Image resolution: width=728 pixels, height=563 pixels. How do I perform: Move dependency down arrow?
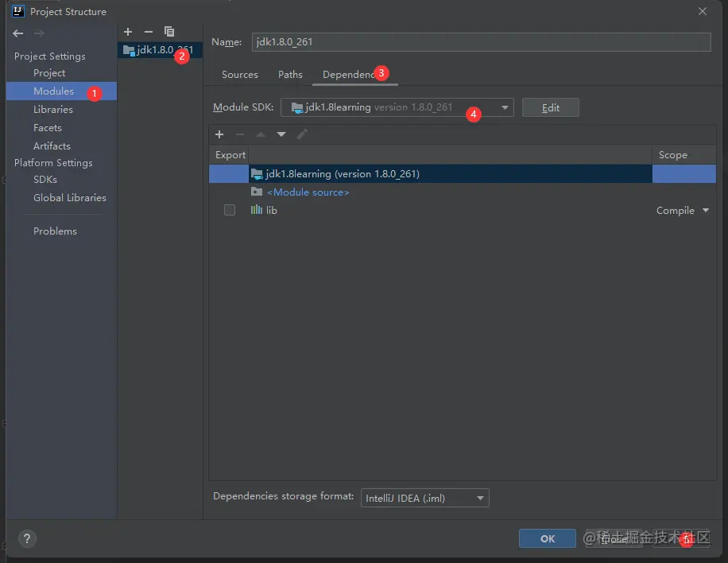pos(281,134)
